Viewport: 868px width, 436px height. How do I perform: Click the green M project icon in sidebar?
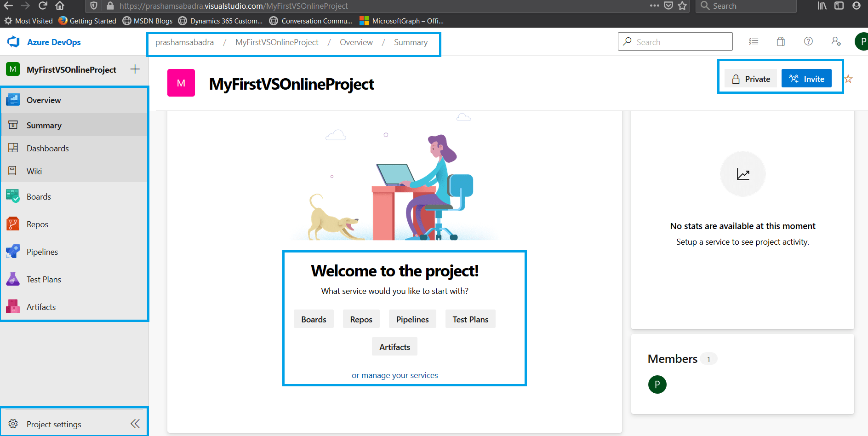click(x=13, y=69)
